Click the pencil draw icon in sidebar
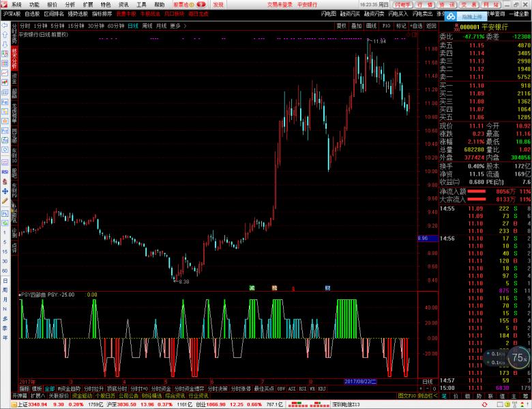This screenshot has height=409, width=532. coord(5,201)
